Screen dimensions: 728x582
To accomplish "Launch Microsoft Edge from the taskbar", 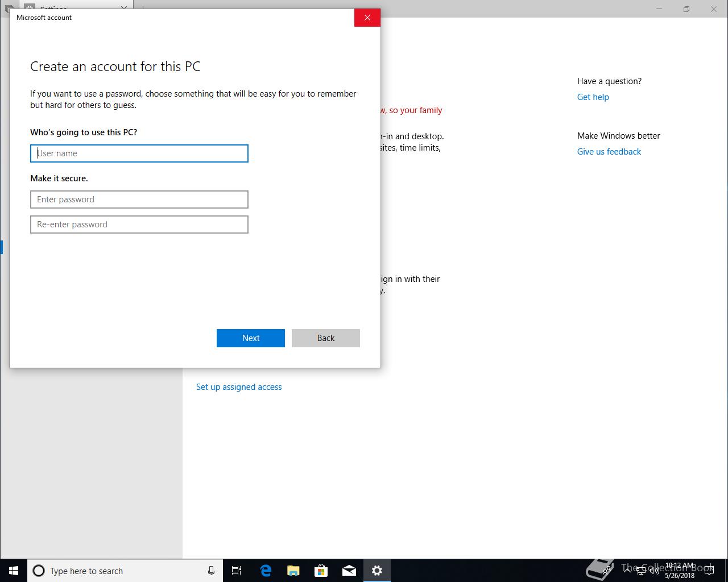I will pos(266,571).
